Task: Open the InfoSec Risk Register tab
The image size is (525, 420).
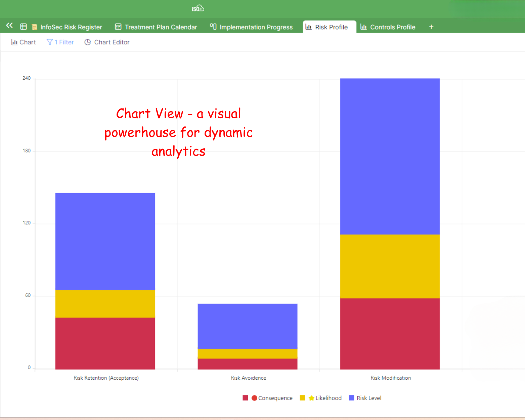Action: [x=71, y=27]
